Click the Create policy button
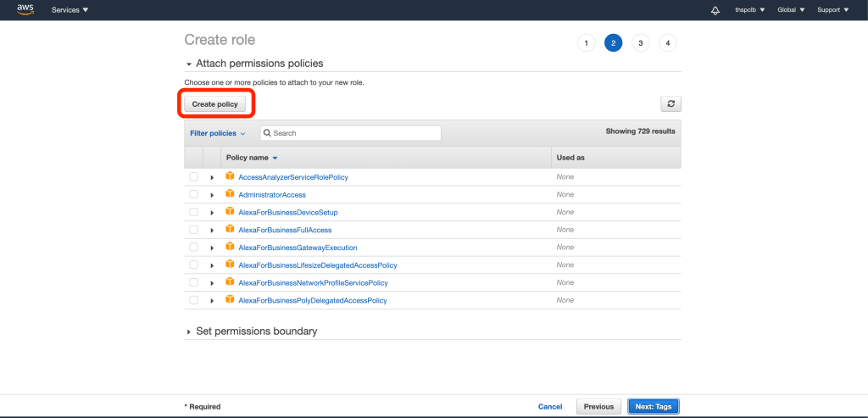The image size is (868, 418). [x=215, y=103]
